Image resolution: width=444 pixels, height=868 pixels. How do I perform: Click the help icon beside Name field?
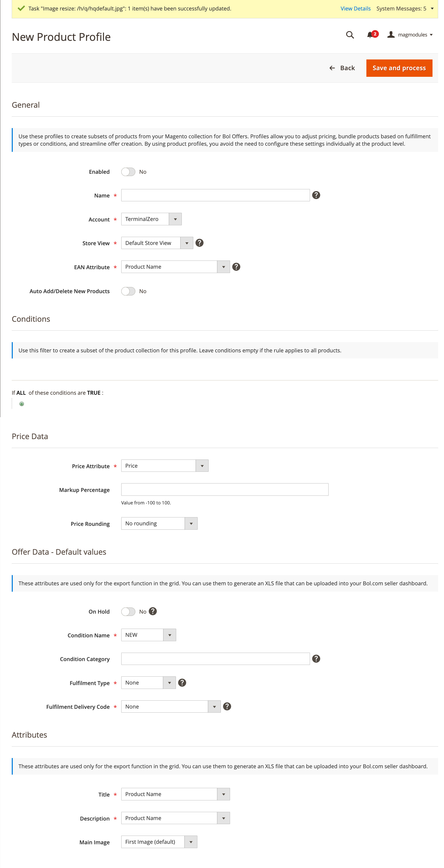click(x=316, y=195)
